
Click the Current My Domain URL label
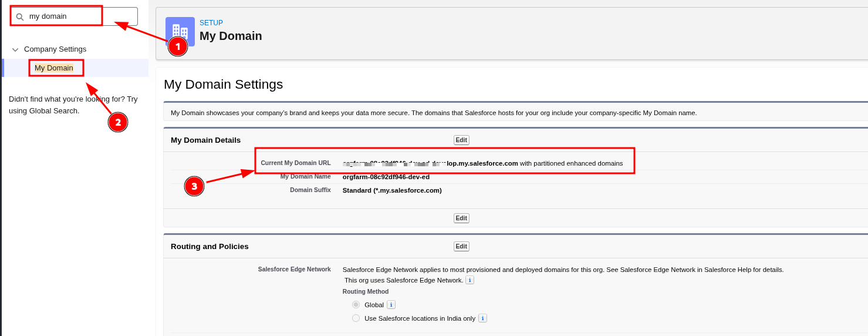click(x=296, y=163)
